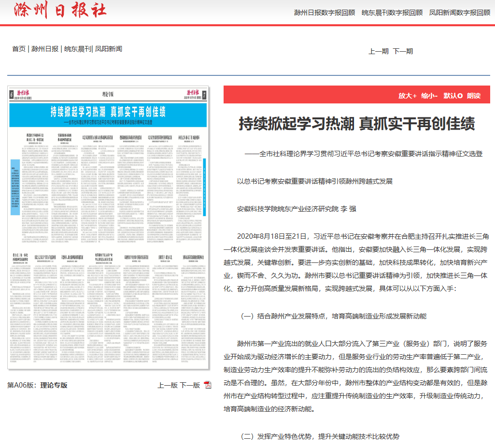Viewport: 495px width, 448px height.
Task: Open 皖东晨刊数字报回顾 link
Action: click(392, 13)
